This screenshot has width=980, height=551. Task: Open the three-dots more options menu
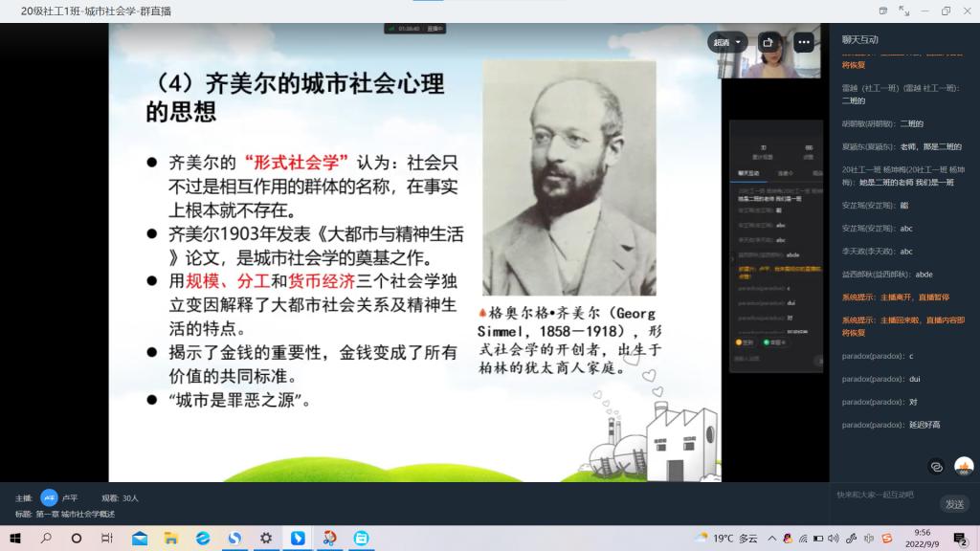tap(803, 42)
